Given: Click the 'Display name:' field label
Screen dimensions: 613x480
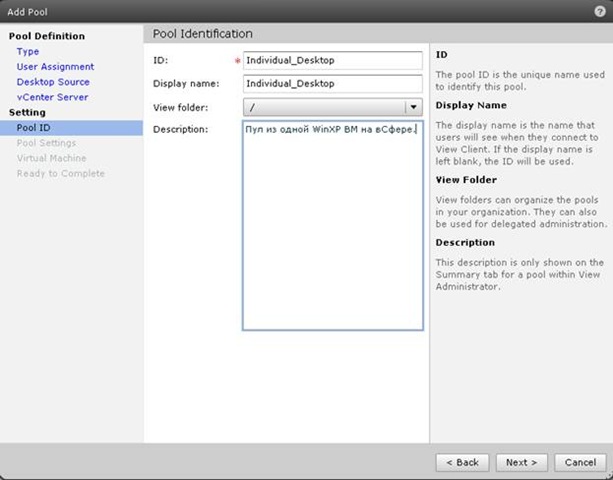Looking at the screenshot, I should [x=186, y=84].
